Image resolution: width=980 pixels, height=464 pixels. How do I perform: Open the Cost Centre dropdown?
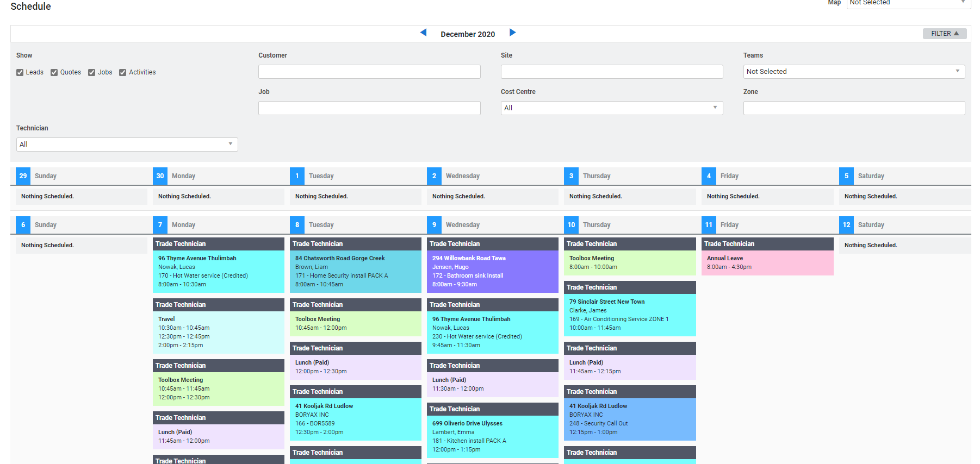[612, 108]
